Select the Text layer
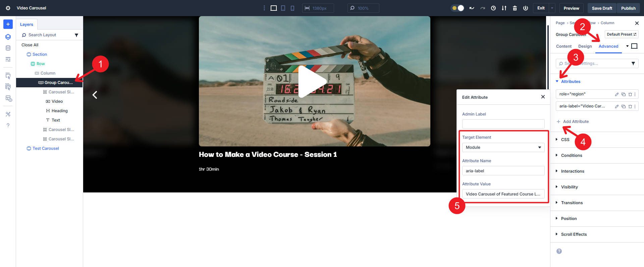644x267 pixels. coord(56,120)
